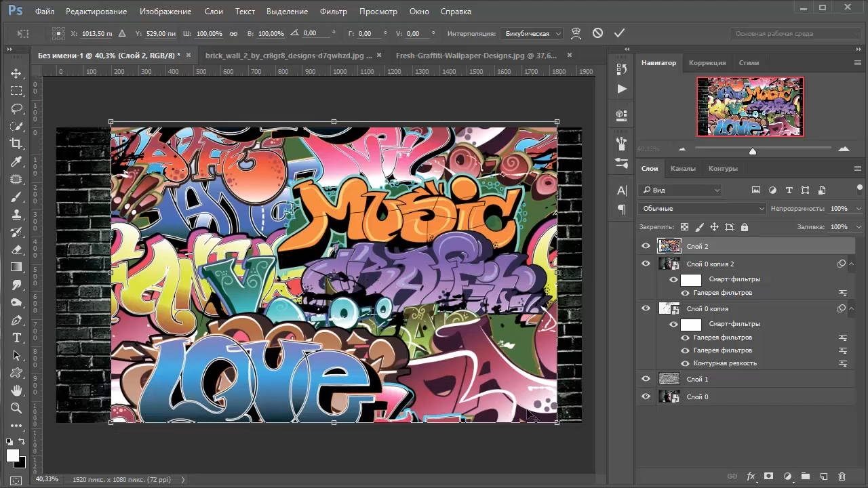Click the Слой 2 layer thumbnail
Screen dimensions: 868x488
pos(669,246)
